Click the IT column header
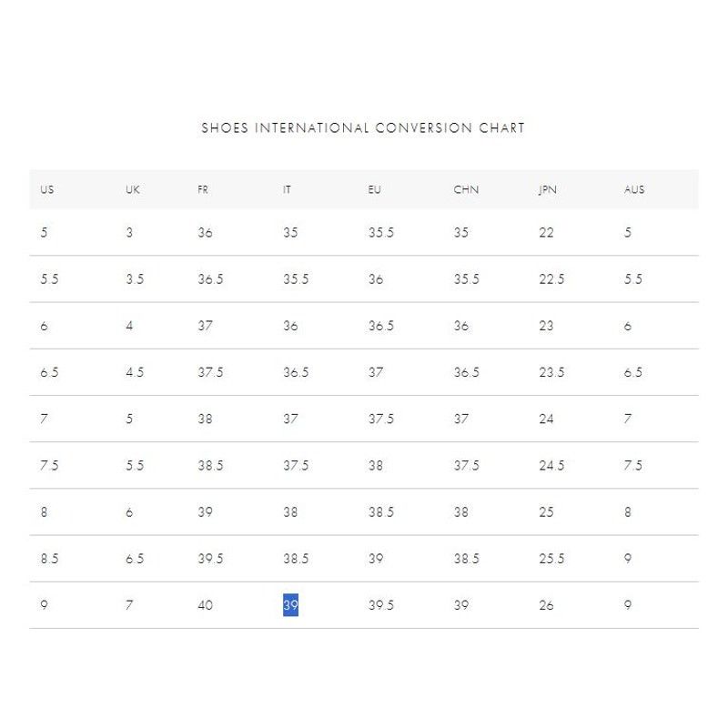This screenshot has height=728, width=728. [287, 189]
